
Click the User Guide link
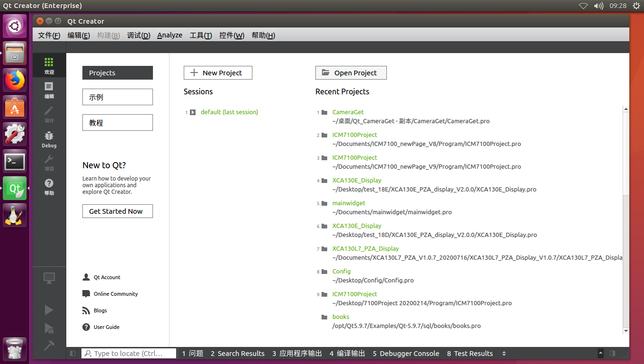pos(107,327)
